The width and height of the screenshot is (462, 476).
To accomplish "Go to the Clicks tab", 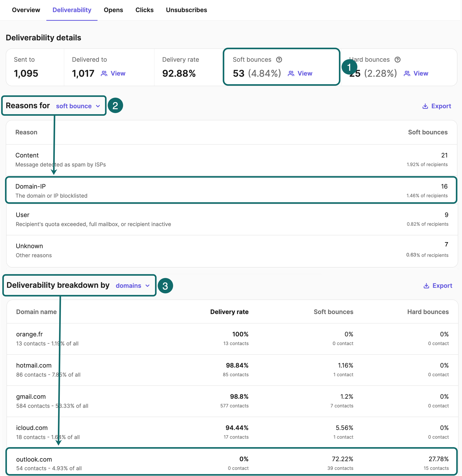I will click(144, 10).
